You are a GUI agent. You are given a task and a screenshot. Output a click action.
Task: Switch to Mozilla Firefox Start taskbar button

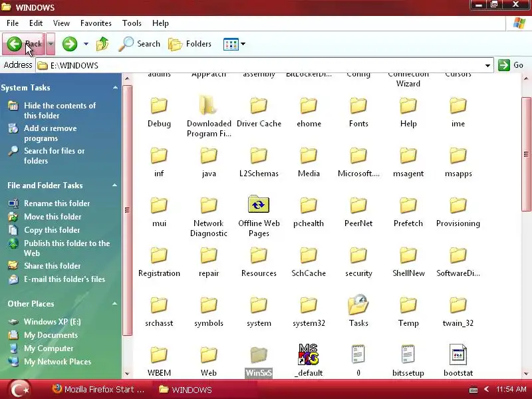[98, 390]
